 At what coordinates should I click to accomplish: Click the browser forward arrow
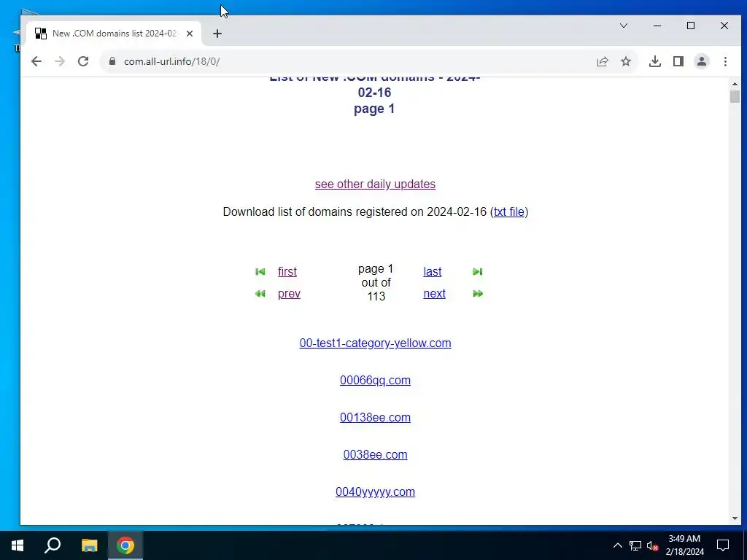[60, 61]
